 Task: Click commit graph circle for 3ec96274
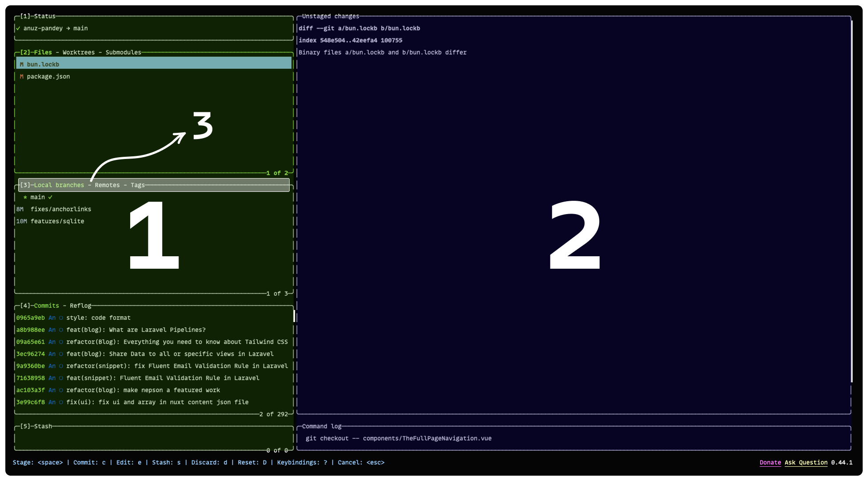[x=61, y=354]
